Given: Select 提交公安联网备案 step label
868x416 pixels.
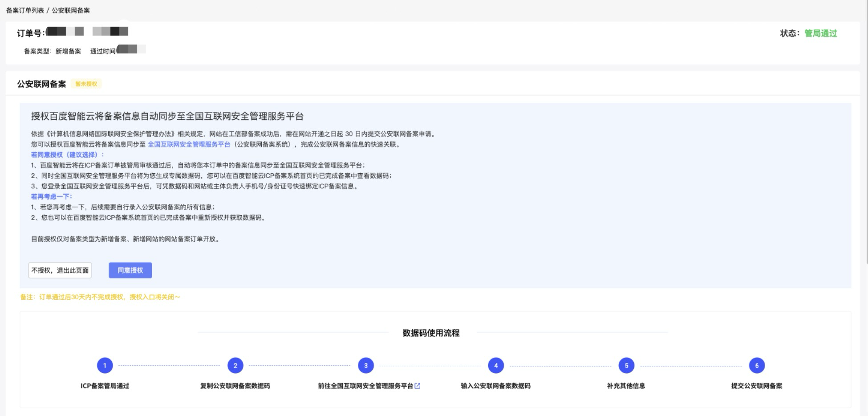Looking at the screenshot, I should 756,386.
